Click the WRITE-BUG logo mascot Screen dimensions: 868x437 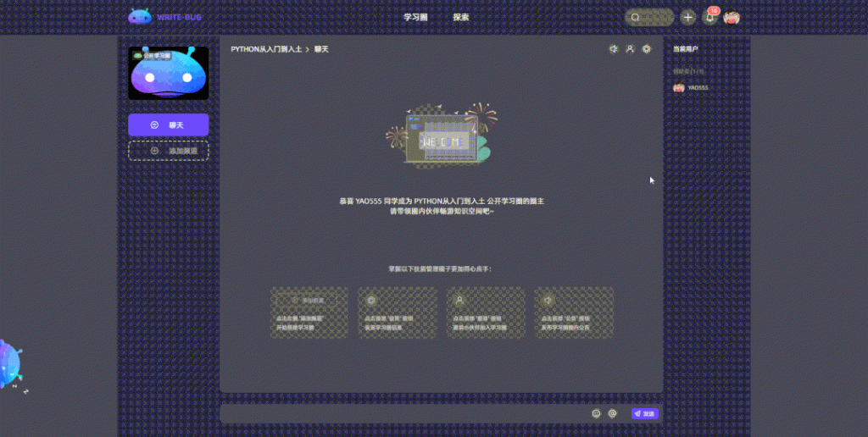click(x=140, y=17)
